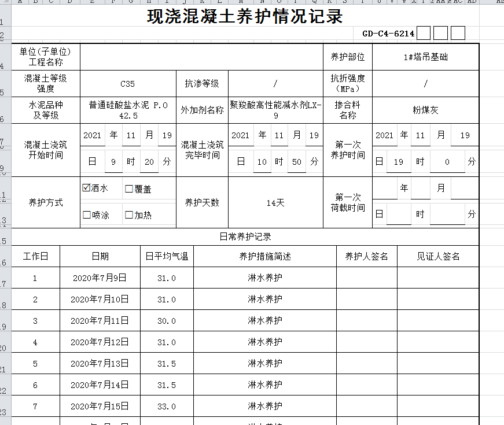Click the 31.5 temperature for 2020年7月13日
This screenshot has width=504, height=425.
(167, 364)
